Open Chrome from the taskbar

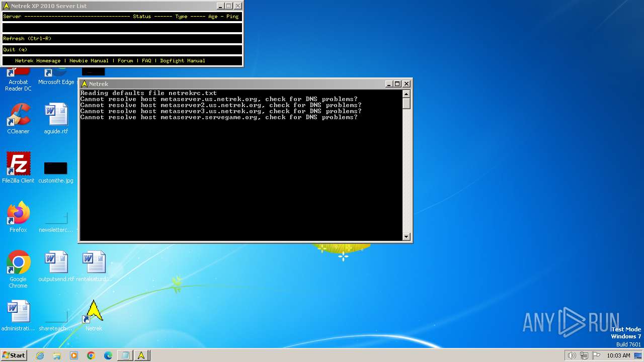tap(91, 355)
